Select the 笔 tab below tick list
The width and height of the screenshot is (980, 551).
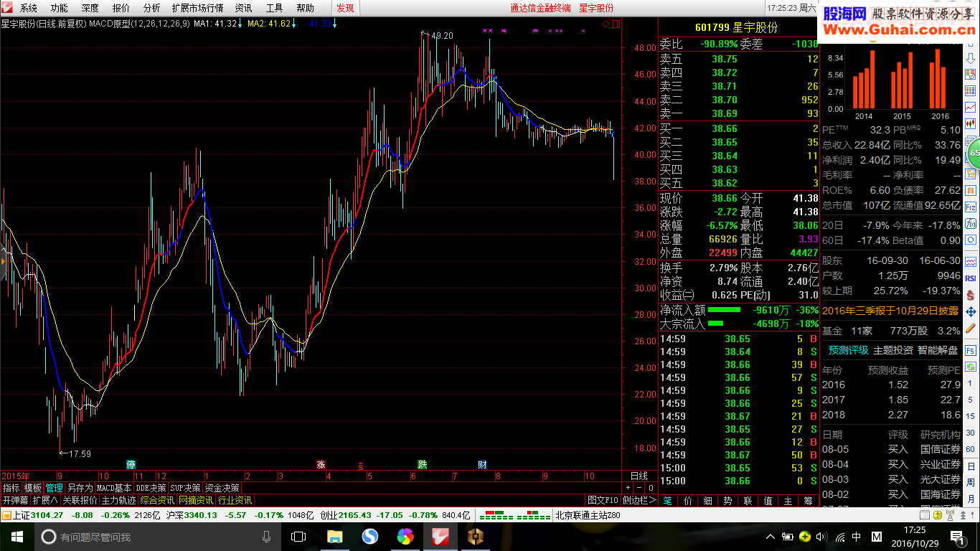(x=668, y=500)
